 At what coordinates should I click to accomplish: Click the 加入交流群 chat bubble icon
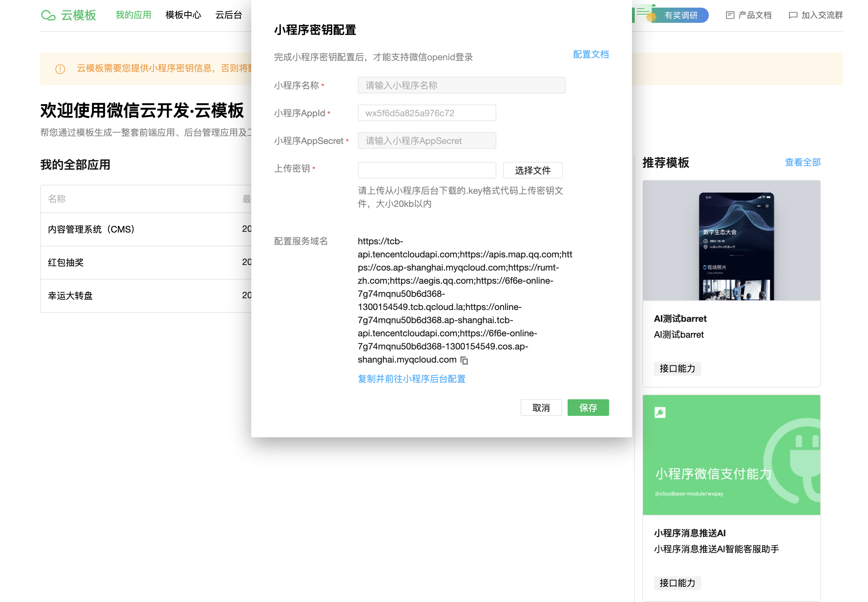click(793, 16)
